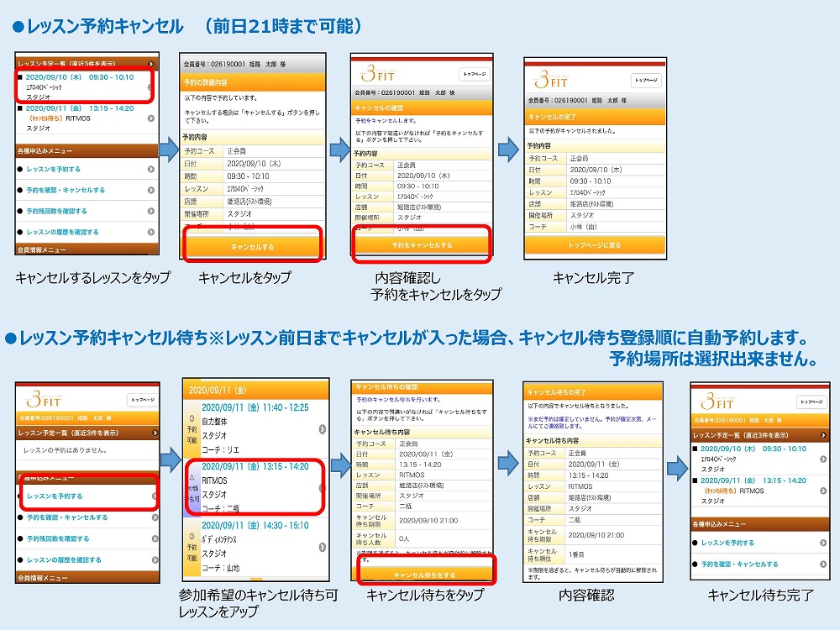The width and height of the screenshot is (840, 630).
Task: Tap the arrow on the 14:30 - 15:10 lesson row
Action: pyautogui.click(x=323, y=547)
